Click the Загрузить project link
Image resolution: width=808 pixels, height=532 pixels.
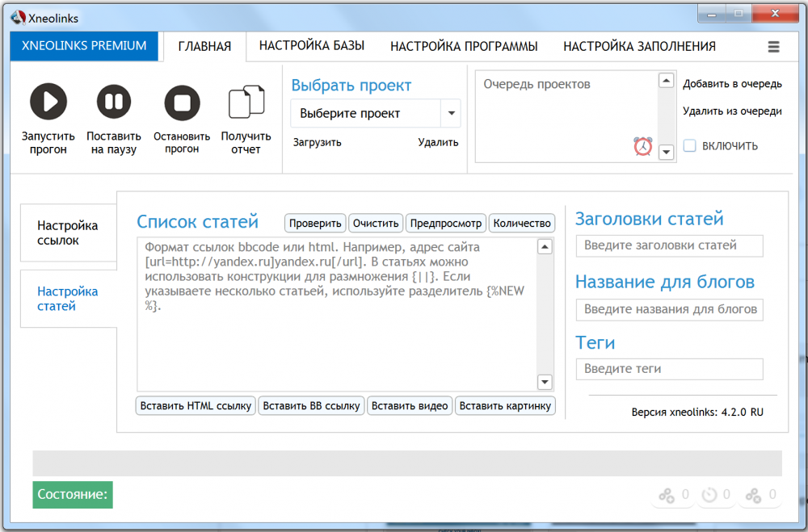[x=317, y=142]
